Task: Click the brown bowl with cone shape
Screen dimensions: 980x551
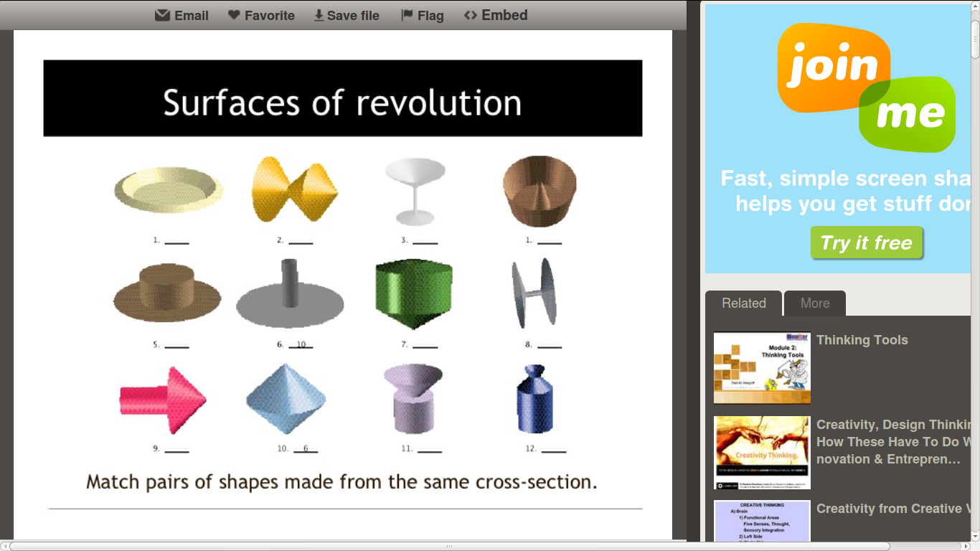Action: [540, 191]
